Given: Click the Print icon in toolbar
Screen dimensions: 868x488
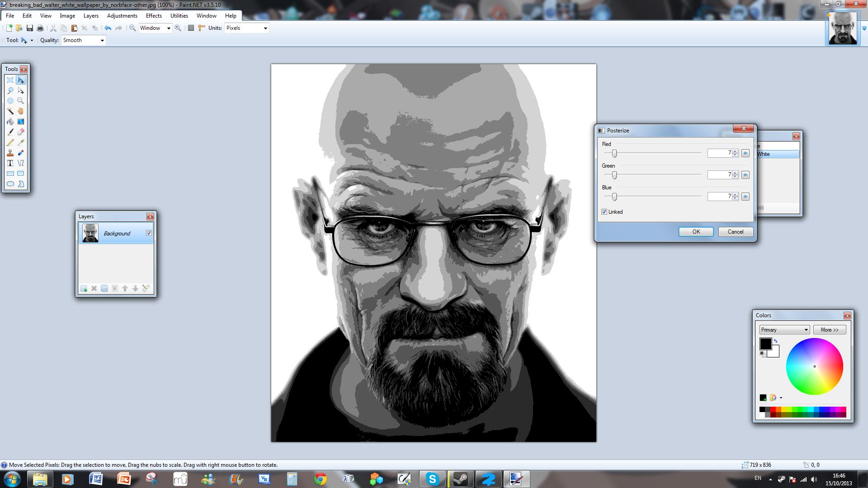Looking at the screenshot, I should coord(40,28).
